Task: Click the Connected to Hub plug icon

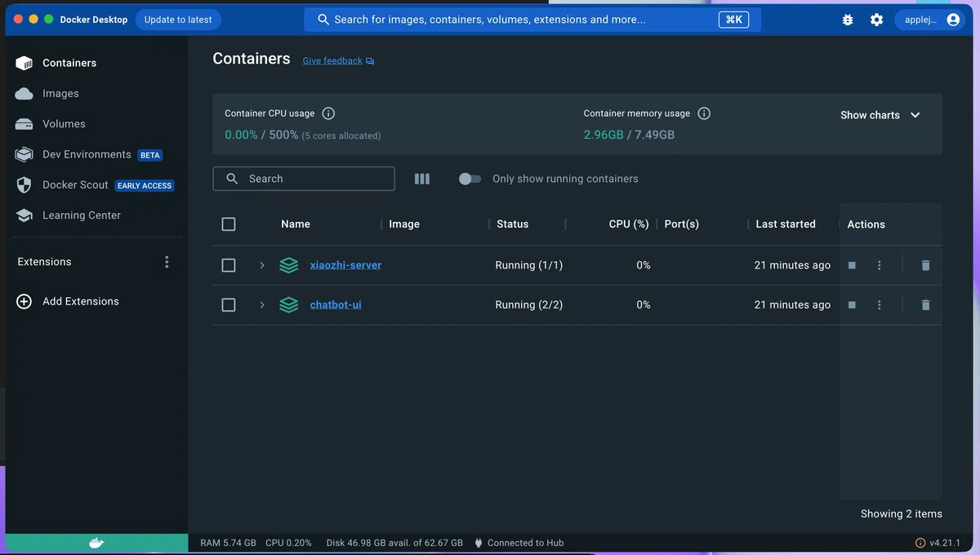Action: (479, 543)
